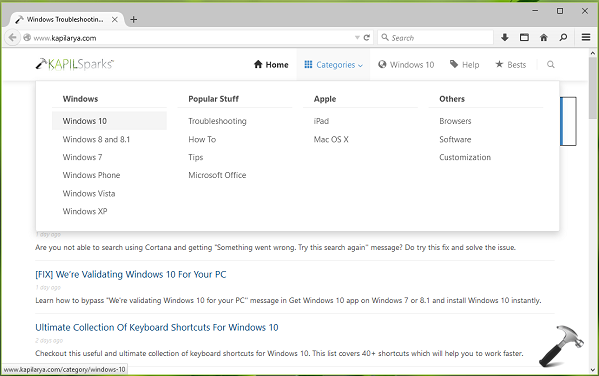Click the Cortana search fix description text
Image resolution: width=599 pixels, height=376 pixels.
click(x=275, y=247)
